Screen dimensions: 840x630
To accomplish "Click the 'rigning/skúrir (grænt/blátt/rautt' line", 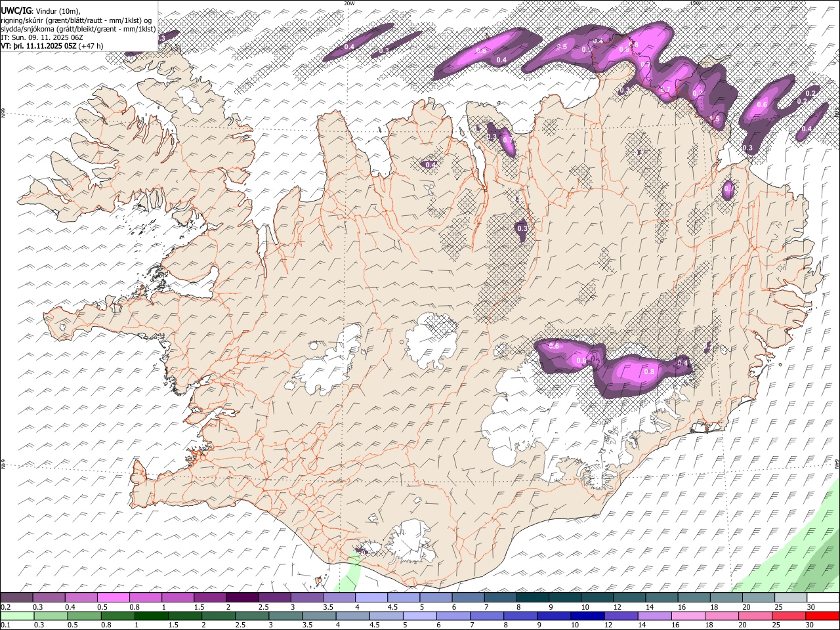I will click(76, 20).
